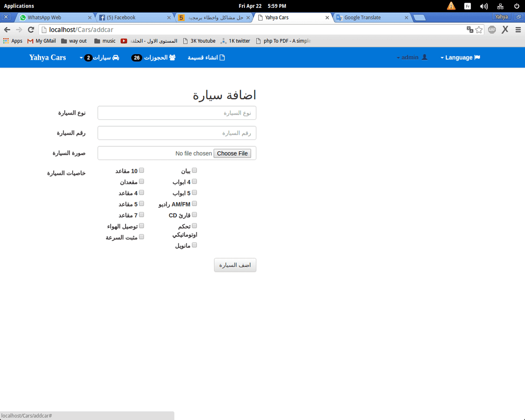This screenshot has width=525, height=420.
Task: Expand the admin user dropdown
Action: (412, 57)
